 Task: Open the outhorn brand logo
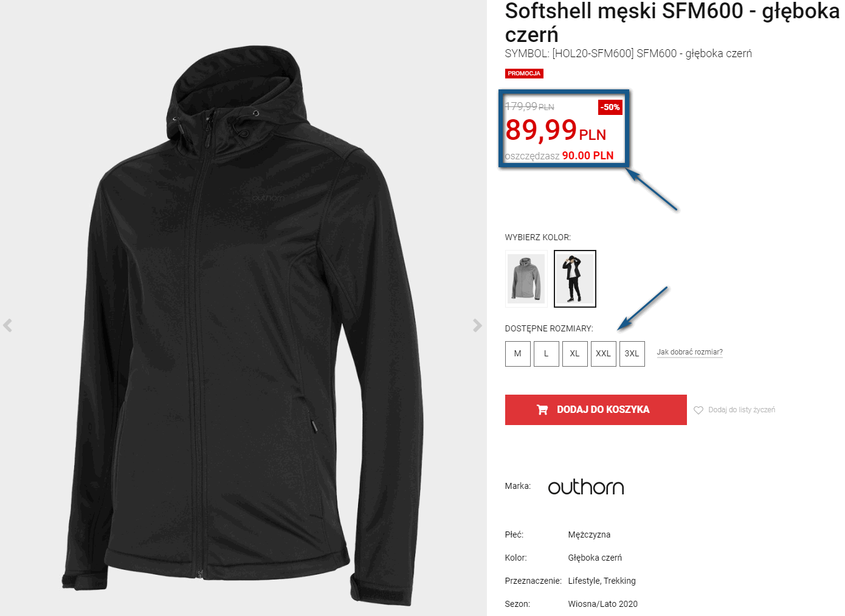[586, 486]
